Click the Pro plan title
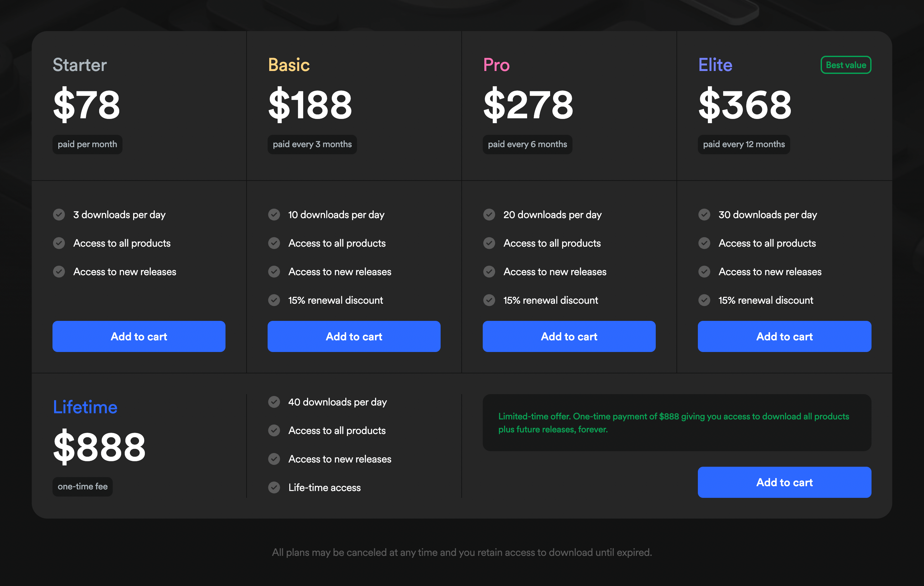This screenshot has height=586, width=924. (496, 65)
